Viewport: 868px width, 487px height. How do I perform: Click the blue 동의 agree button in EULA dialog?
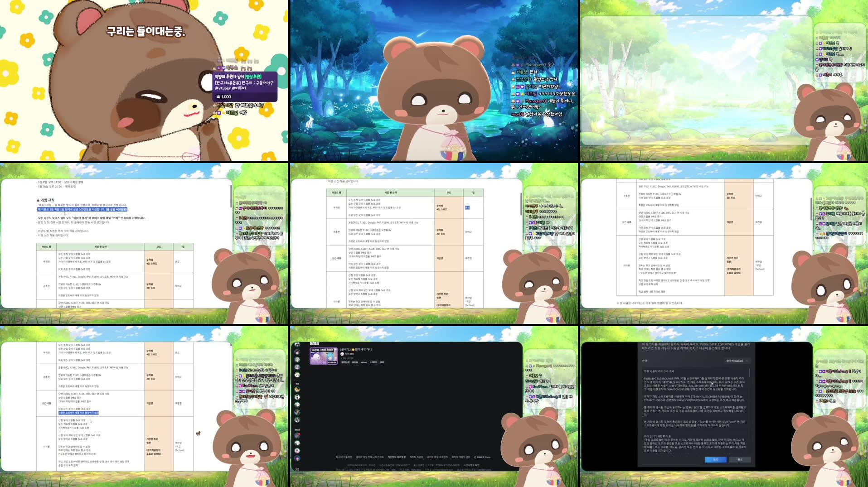click(715, 459)
